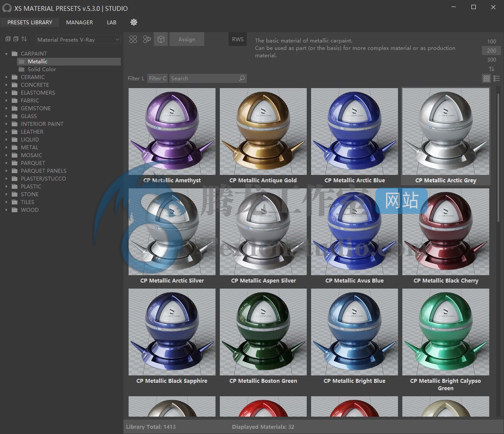
Task: Select CP Metallic Bright Calypso Green material
Action: pos(445,332)
